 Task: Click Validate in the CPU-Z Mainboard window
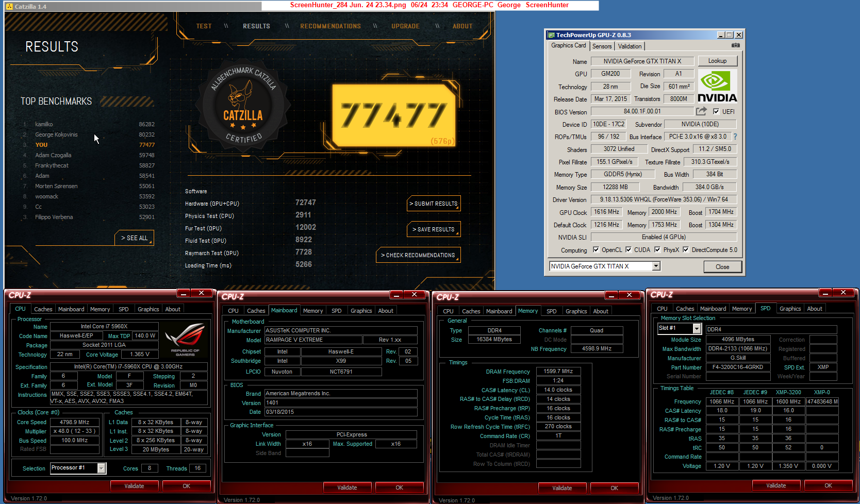(x=347, y=488)
